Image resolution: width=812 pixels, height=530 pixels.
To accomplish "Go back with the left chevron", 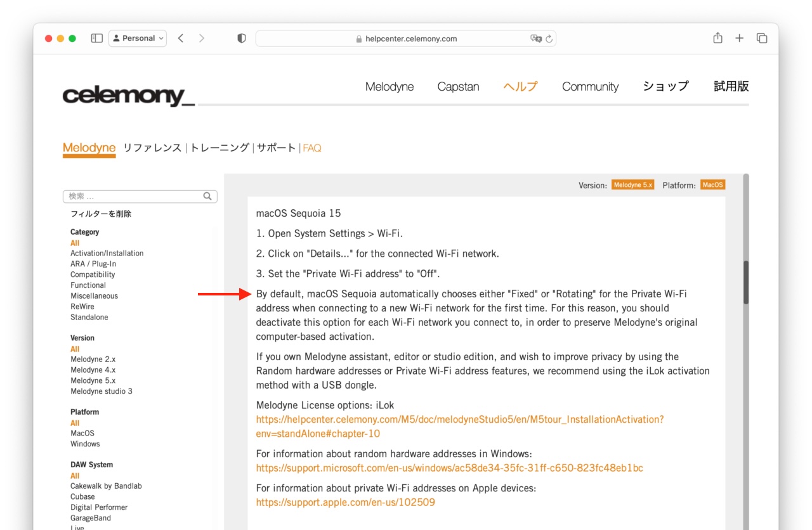I will [x=181, y=38].
